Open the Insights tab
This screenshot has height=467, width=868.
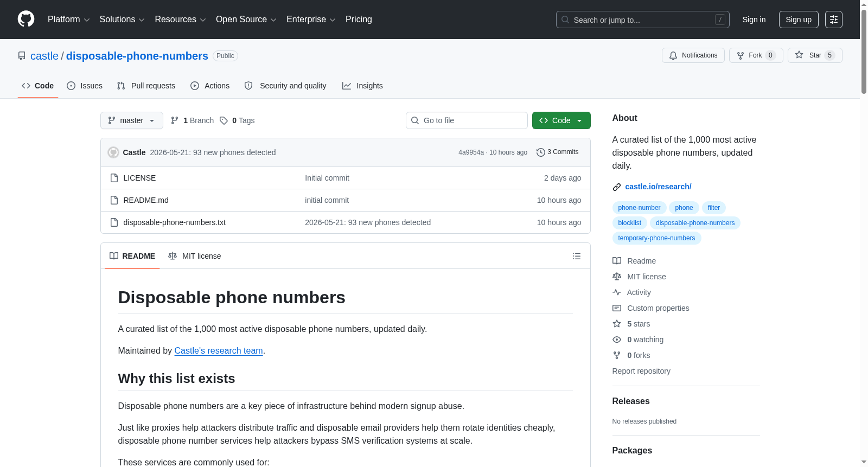[x=362, y=86]
